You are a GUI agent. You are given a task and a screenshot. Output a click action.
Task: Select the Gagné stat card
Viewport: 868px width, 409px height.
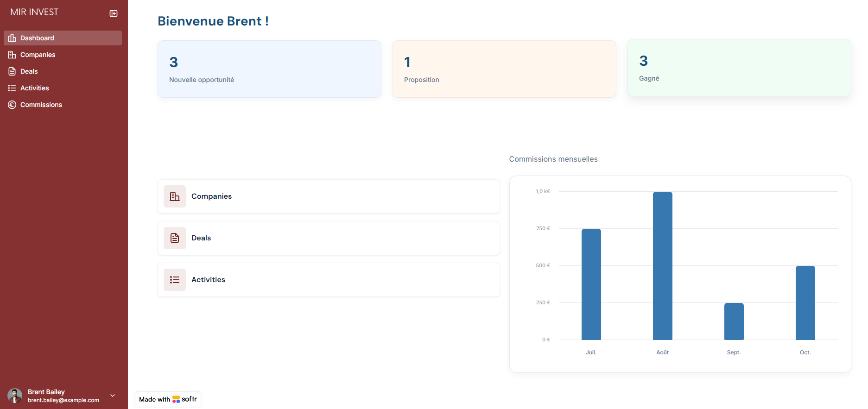(x=739, y=68)
